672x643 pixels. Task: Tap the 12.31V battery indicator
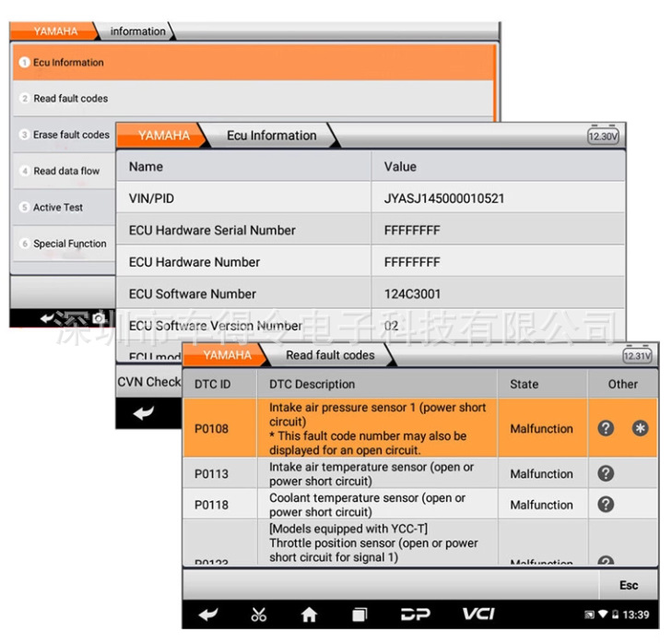(x=637, y=355)
